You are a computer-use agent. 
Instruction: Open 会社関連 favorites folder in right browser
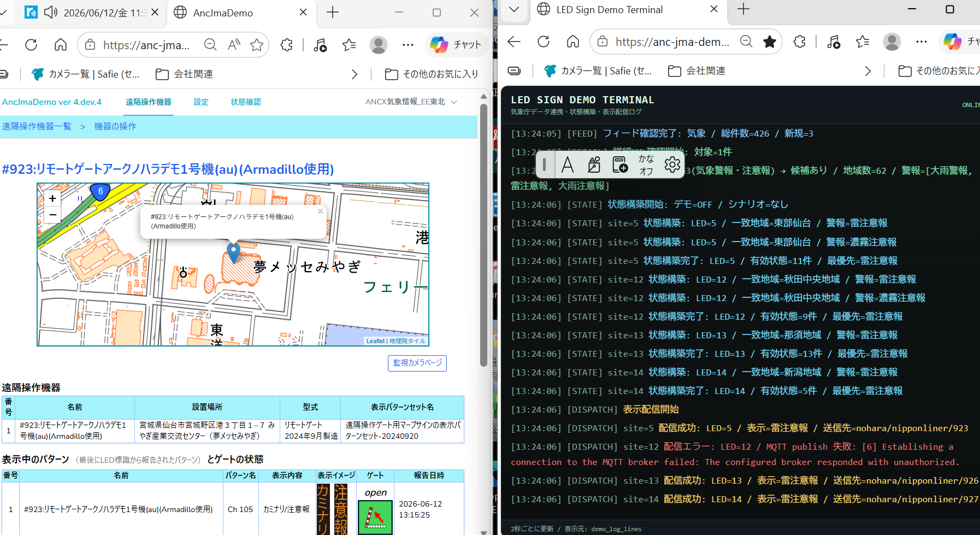click(696, 70)
